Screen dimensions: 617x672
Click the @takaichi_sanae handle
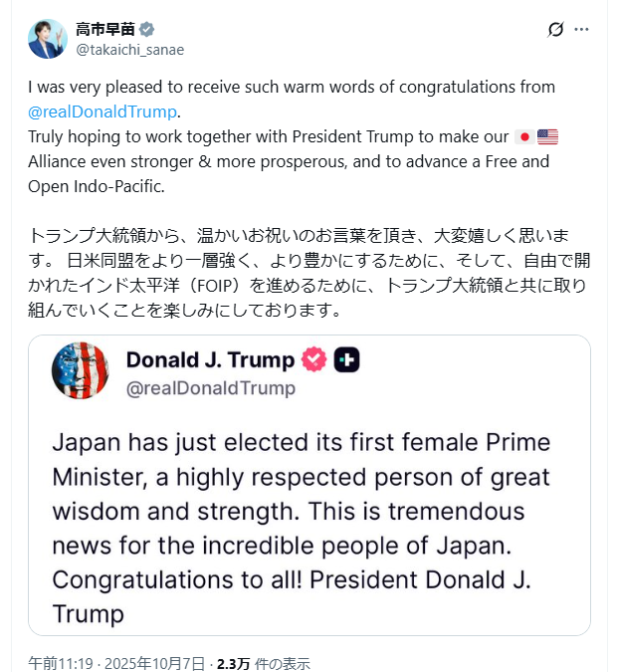click(129, 50)
